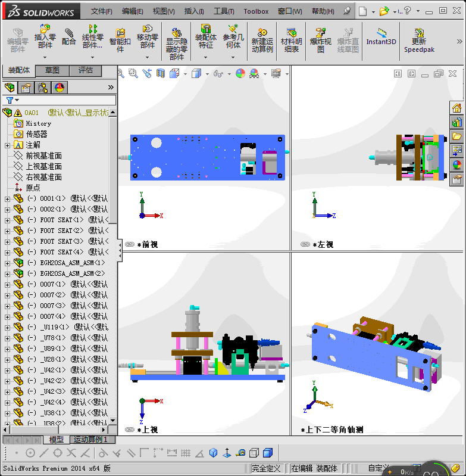
Task: Click Section View icon
Action: [x=161, y=73]
